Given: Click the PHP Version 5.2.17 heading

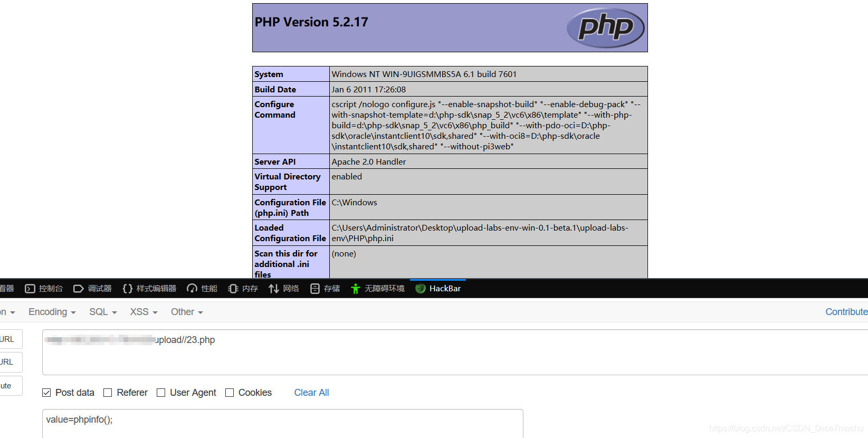Looking at the screenshot, I should [311, 22].
